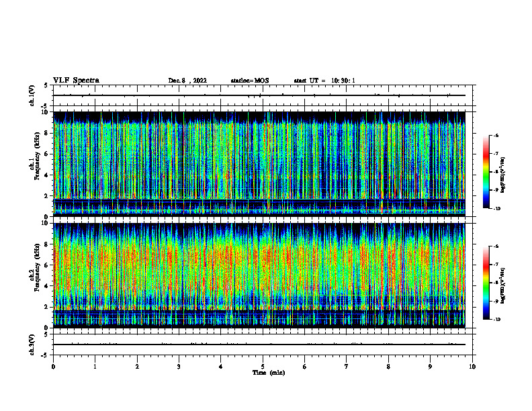Click the time axis tick label "3"
532x411 pixels.
click(x=179, y=367)
